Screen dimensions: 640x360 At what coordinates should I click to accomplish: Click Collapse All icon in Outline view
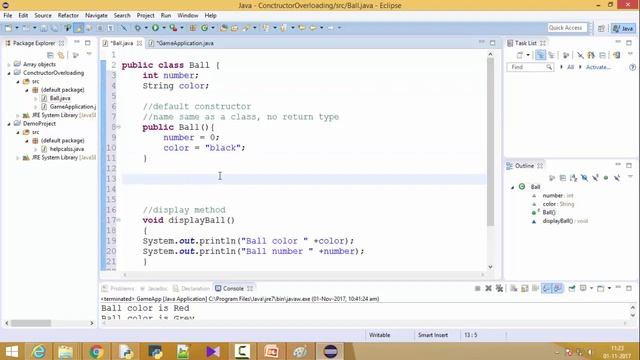pyautogui.click(x=562, y=178)
